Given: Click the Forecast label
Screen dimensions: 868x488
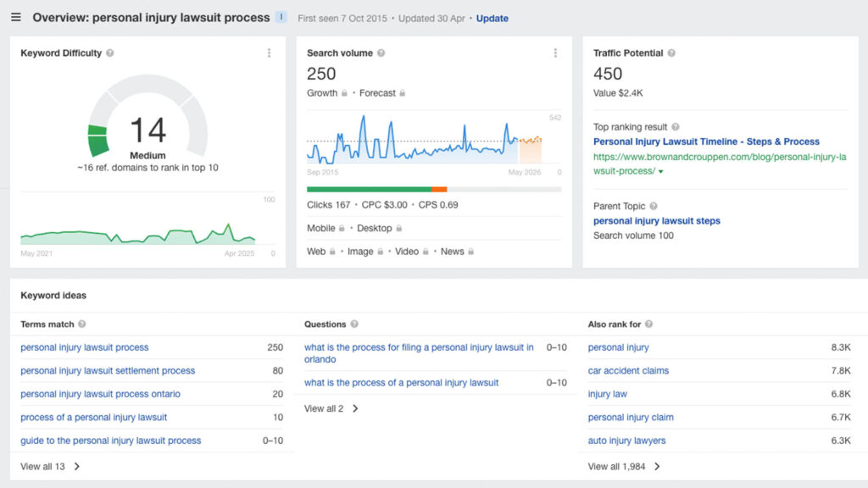Looking at the screenshot, I should click(377, 93).
